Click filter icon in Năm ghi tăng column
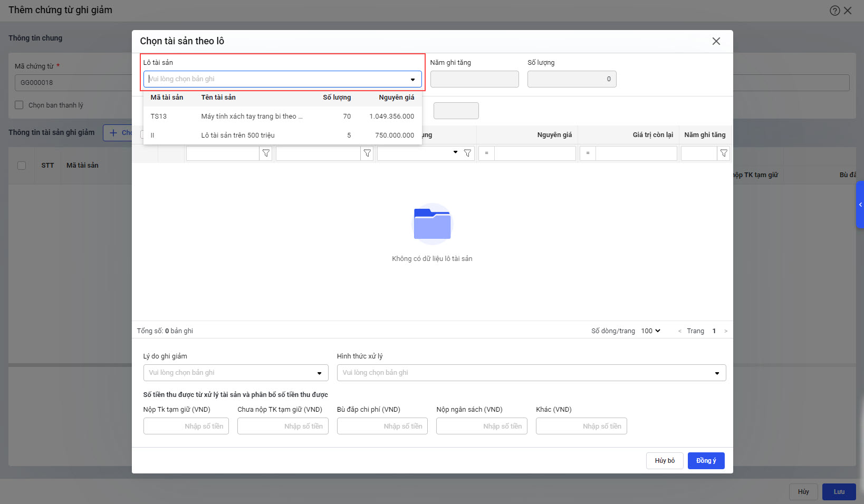 pyautogui.click(x=724, y=153)
